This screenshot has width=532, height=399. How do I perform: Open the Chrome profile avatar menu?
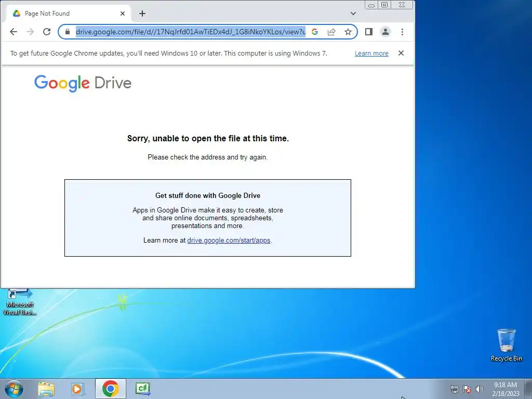pyautogui.click(x=385, y=32)
